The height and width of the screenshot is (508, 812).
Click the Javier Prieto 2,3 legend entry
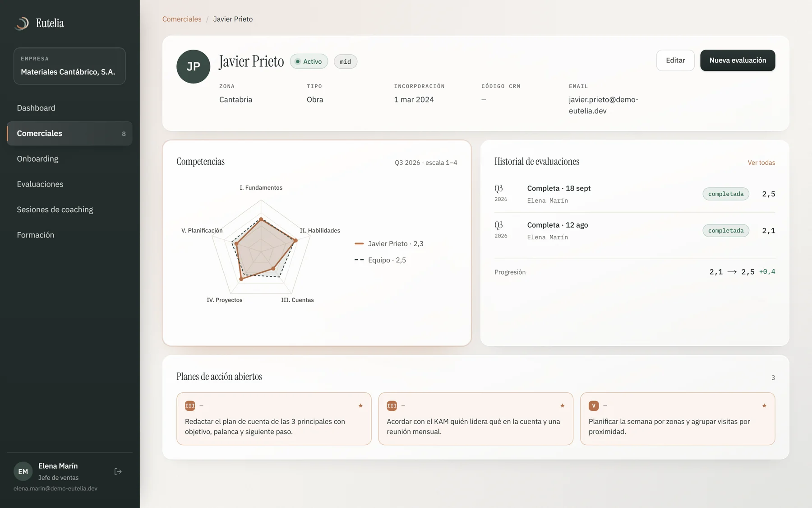[x=389, y=243]
